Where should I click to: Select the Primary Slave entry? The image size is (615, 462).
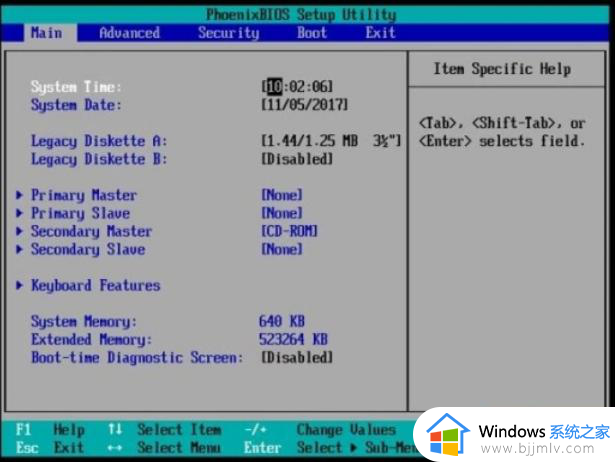[x=80, y=213]
